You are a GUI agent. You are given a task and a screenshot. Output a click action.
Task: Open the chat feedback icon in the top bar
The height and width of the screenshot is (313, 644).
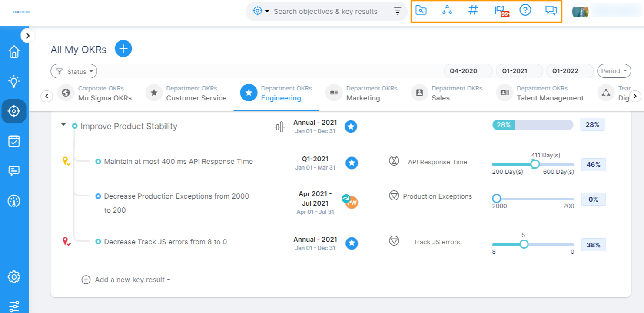(551, 10)
